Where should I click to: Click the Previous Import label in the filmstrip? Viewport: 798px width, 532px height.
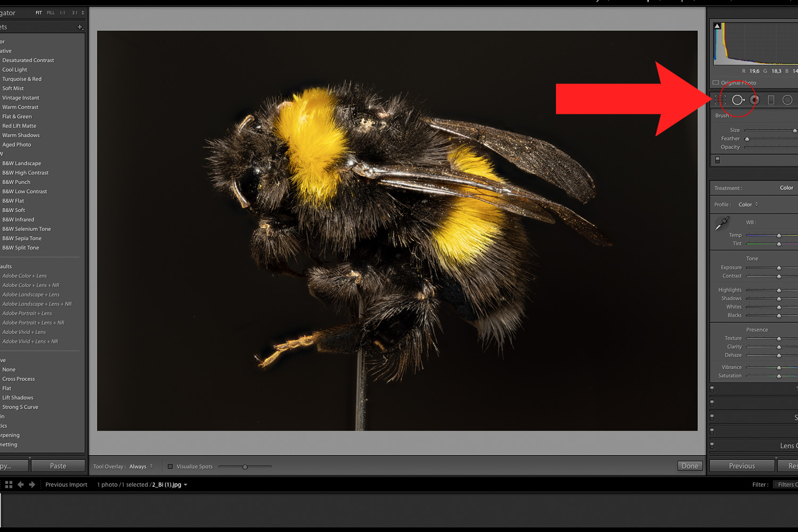pos(66,484)
